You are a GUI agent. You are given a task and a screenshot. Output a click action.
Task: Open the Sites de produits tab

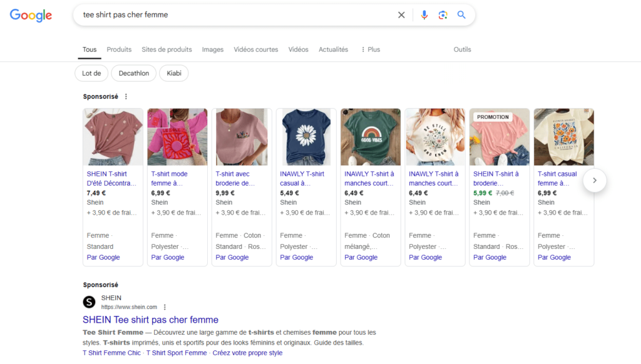click(x=167, y=49)
